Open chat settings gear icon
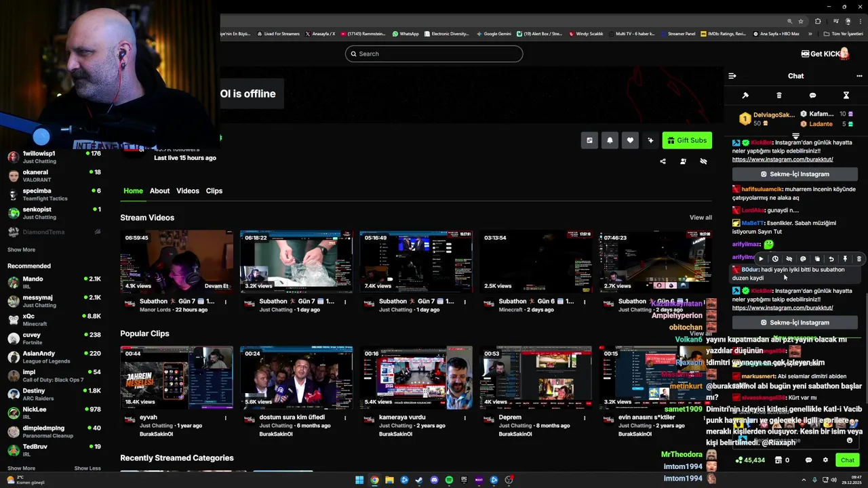868x488 pixels. [825, 460]
